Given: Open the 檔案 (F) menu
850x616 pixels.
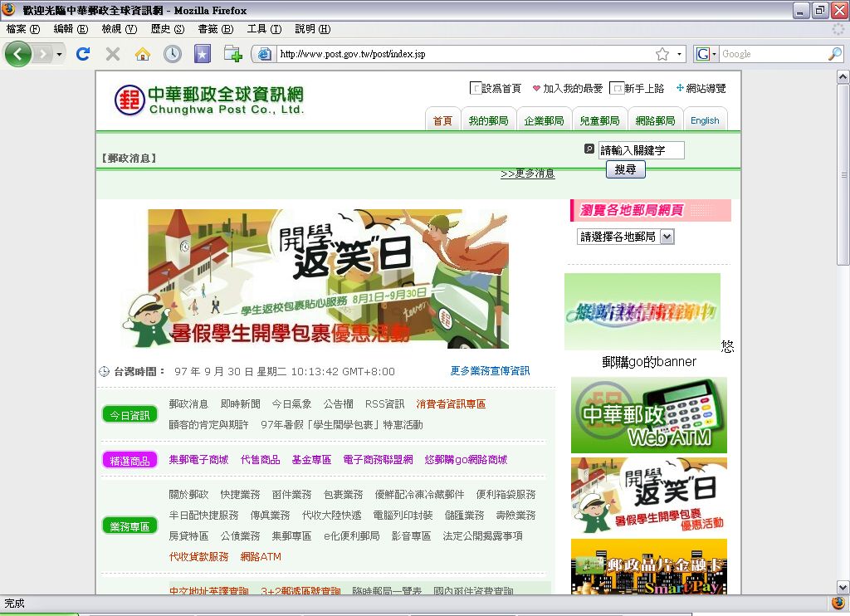Looking at the screenshot, I should [23, 29].
